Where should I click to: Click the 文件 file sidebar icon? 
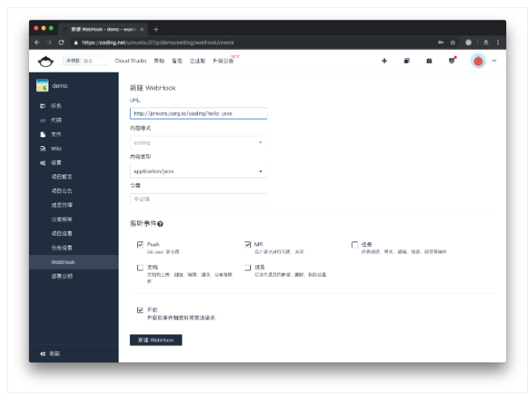coord(43,135)
